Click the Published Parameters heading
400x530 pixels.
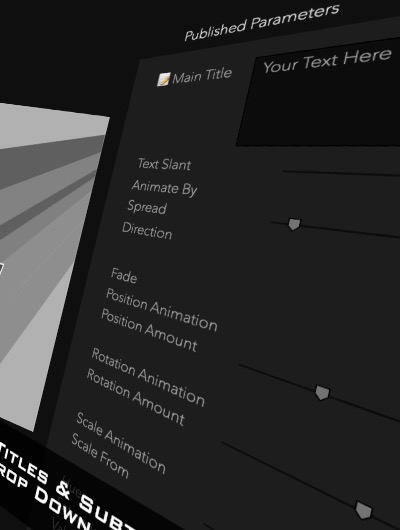pos(262,22)
